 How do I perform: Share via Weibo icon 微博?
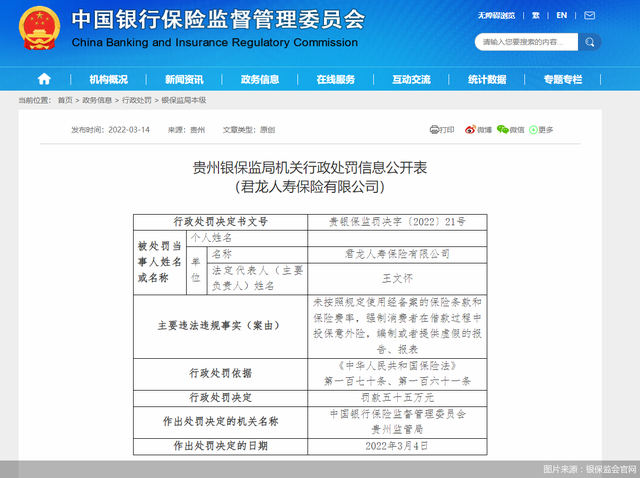point(478,130)
